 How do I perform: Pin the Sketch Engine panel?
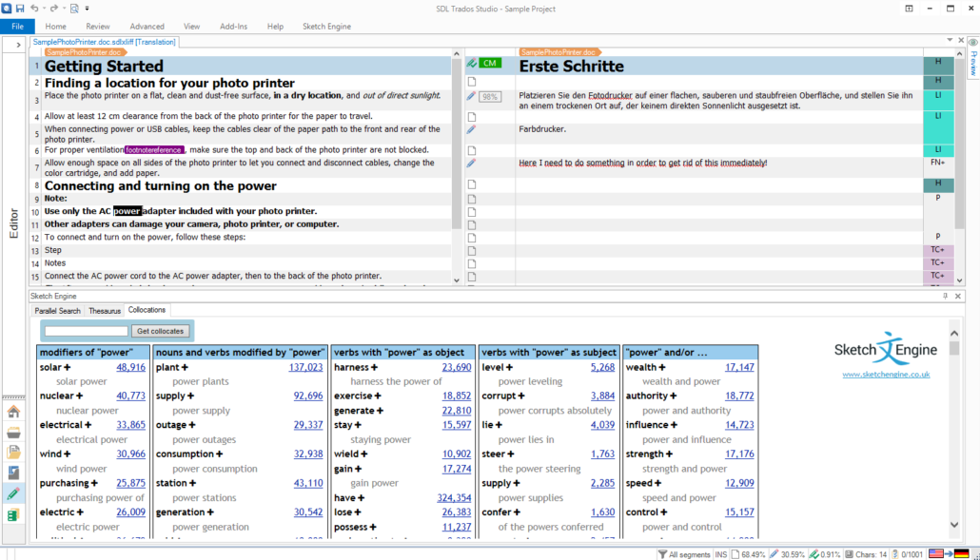945,297
